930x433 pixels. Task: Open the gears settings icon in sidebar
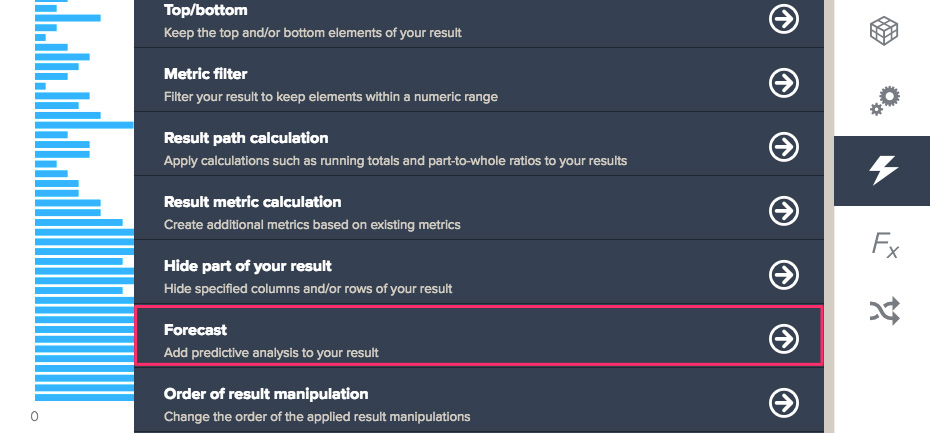point(884,101)
